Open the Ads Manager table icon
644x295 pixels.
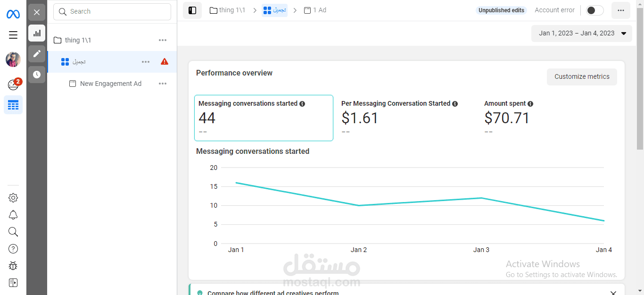(13, 105)
